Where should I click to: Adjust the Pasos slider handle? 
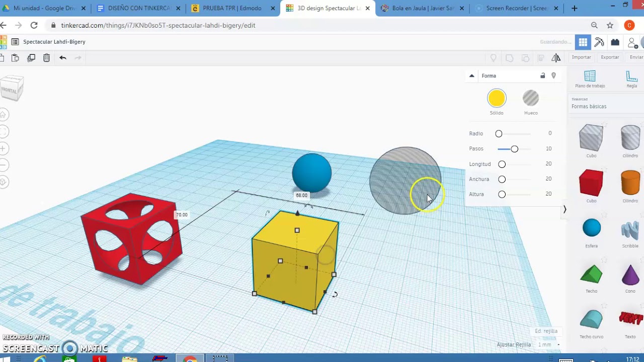click(x=514, y=149)
